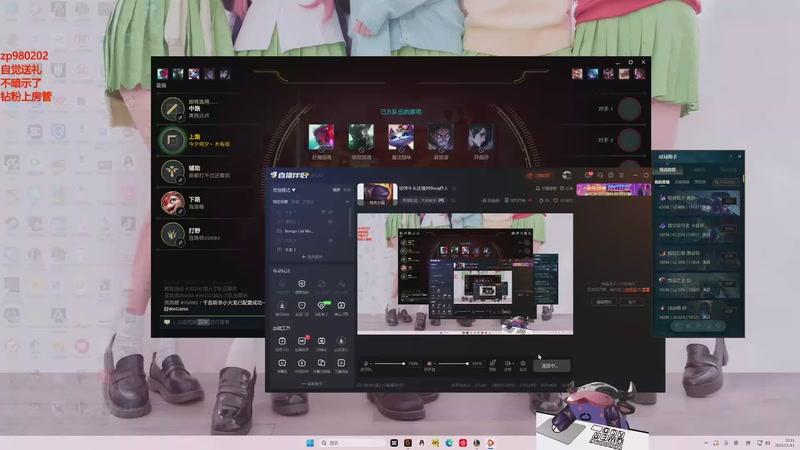The width and height of the screenshot is (800, 450).
Task: Open the 竖屏模式 mode dropdown
Action: pos(284,190)
